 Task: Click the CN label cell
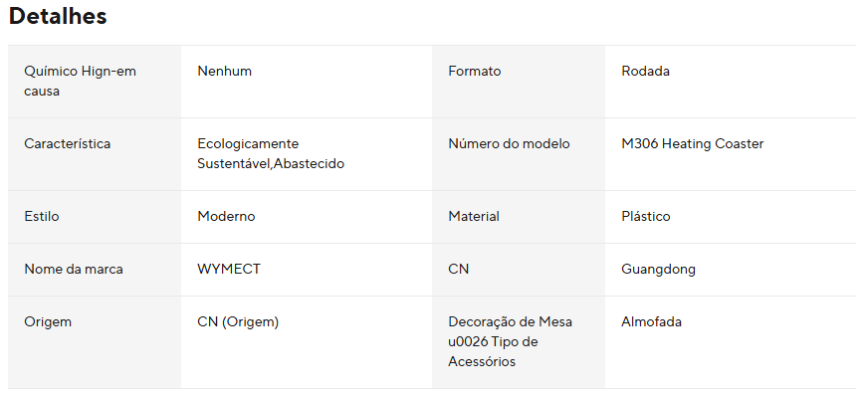coord(458,269)
